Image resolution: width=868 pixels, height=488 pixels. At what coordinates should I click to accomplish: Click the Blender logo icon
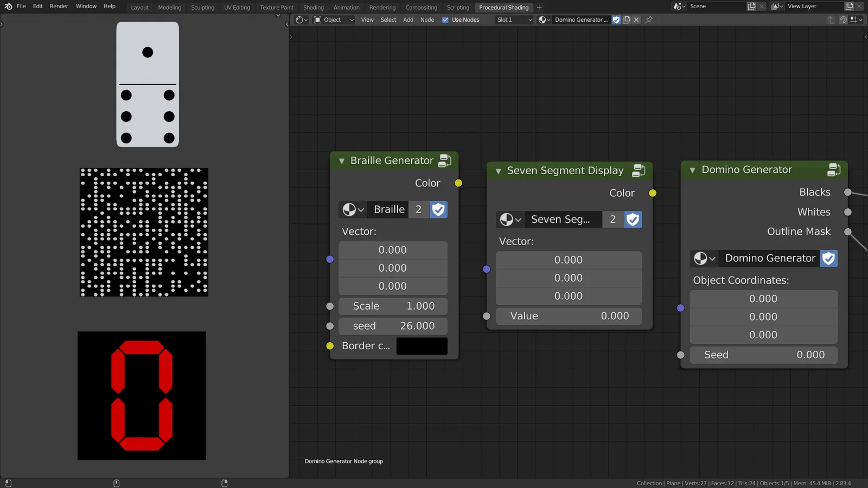click(x=8, y=7)
